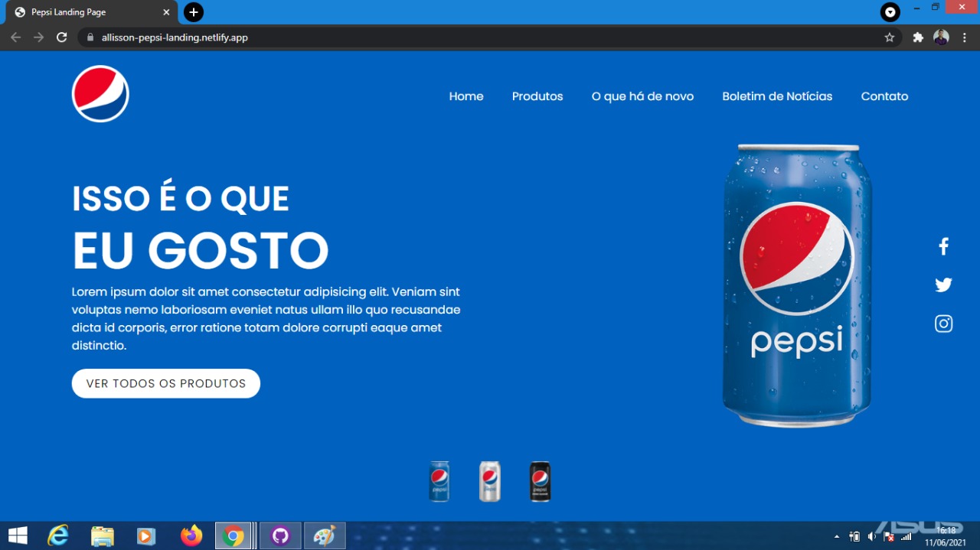The height and width of the screenshot is (550, 980).
Task: Bookmark this page with the star
Action: pos(889,37)
